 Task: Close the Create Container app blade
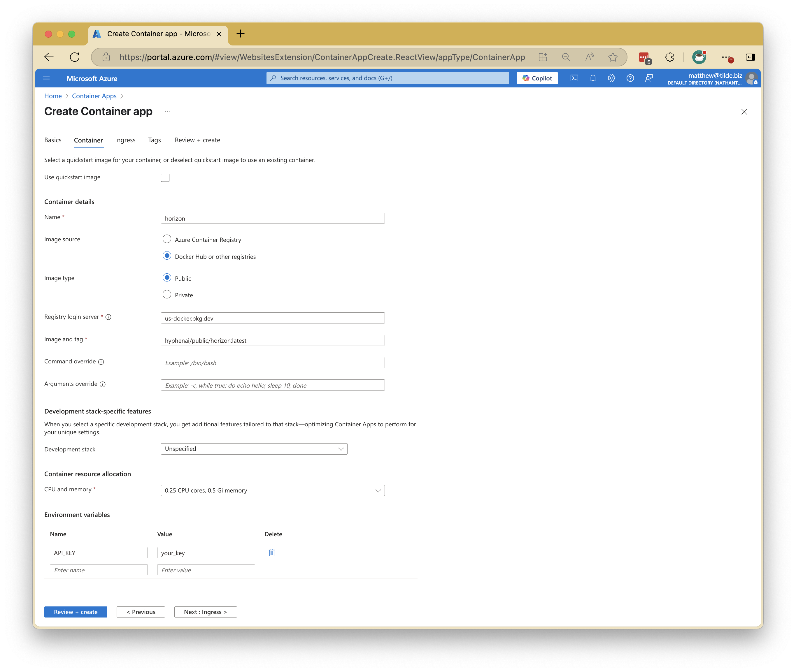click(744, 112)
